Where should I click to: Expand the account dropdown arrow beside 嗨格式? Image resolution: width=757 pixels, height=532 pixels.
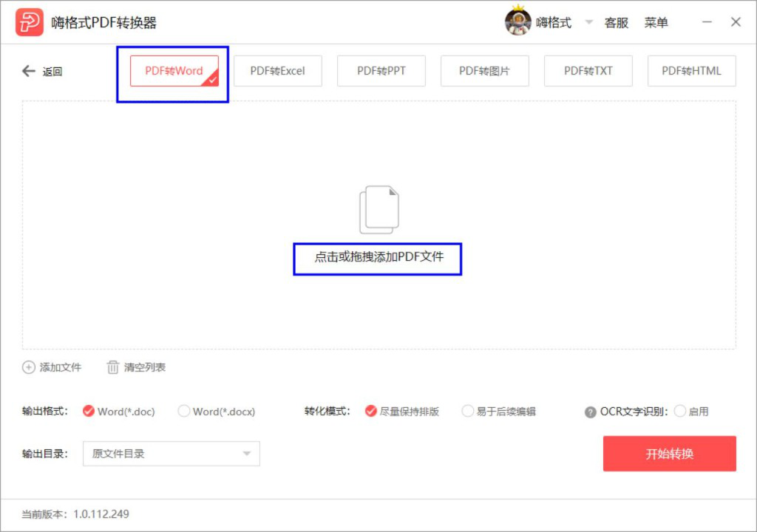point(588,22)
